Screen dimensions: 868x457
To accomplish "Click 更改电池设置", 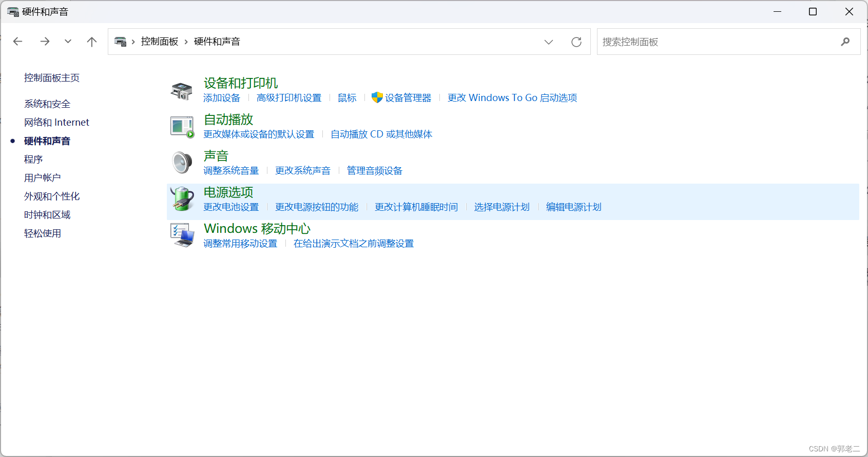I will point(231,207).
